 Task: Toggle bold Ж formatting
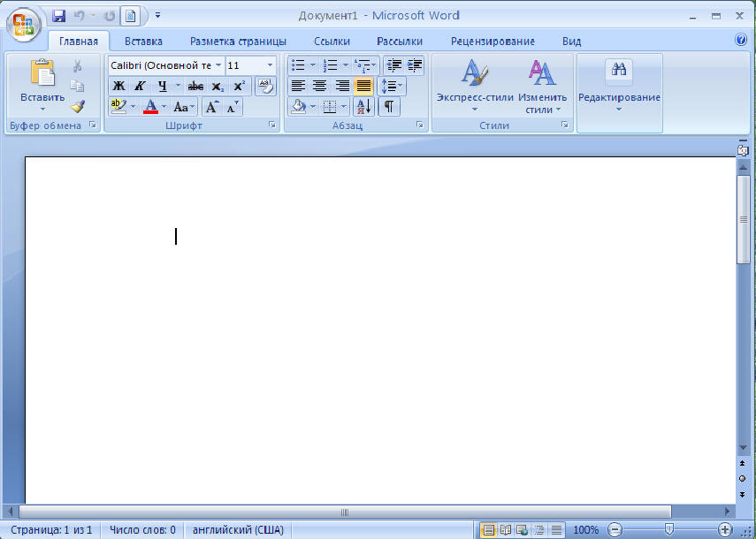click(118, 87)
